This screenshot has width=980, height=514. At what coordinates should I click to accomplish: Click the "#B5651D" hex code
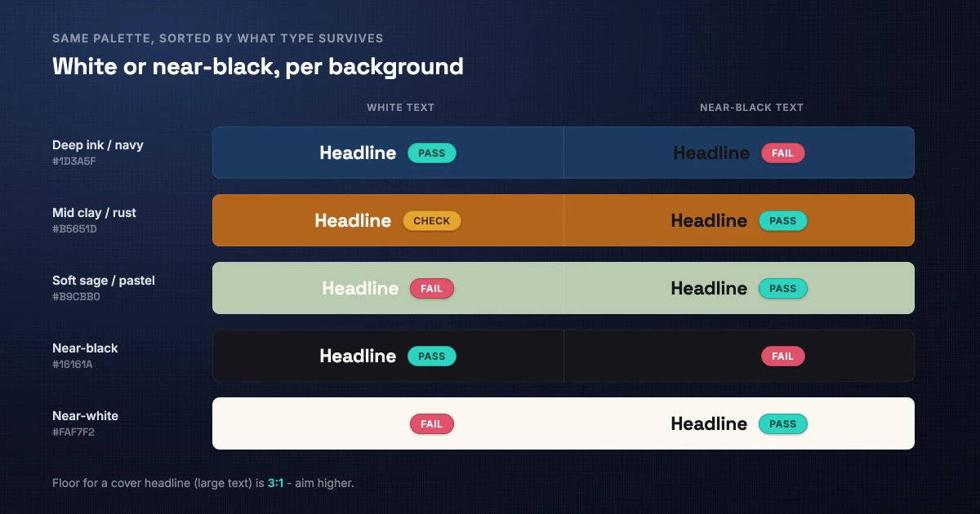click(x=74, y=229)
